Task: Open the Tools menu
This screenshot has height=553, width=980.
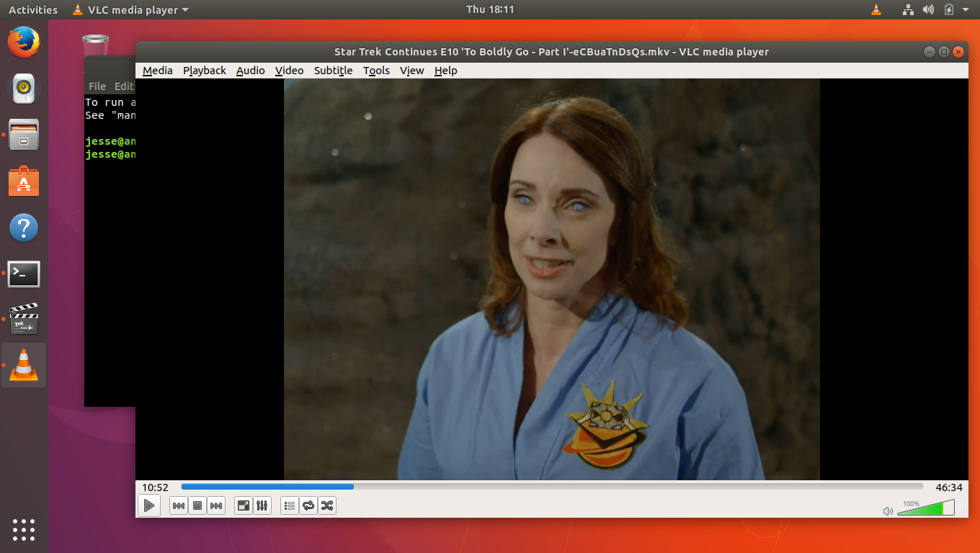Action: click(x=376, y=71)
